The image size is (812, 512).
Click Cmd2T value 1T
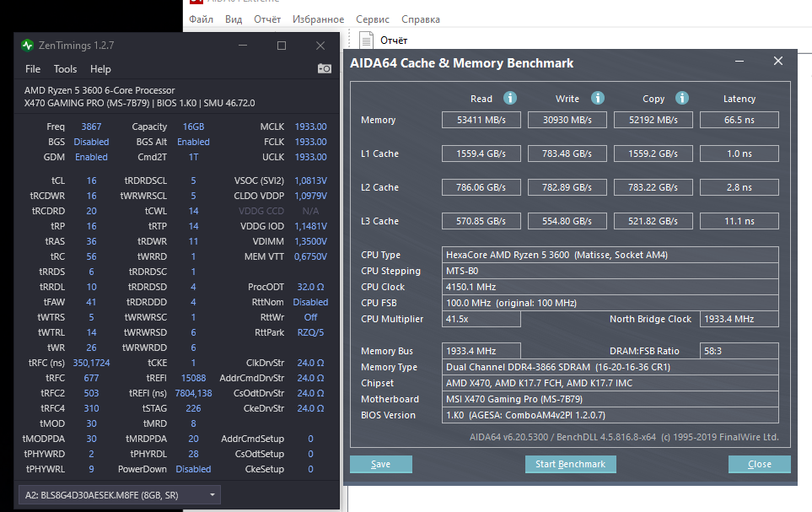click(x=193, y=157)
